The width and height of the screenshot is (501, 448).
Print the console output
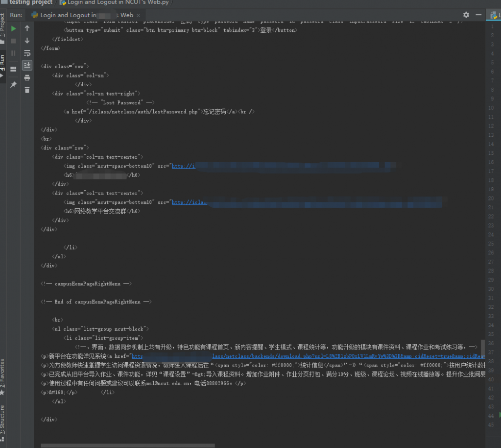(27, 77)
